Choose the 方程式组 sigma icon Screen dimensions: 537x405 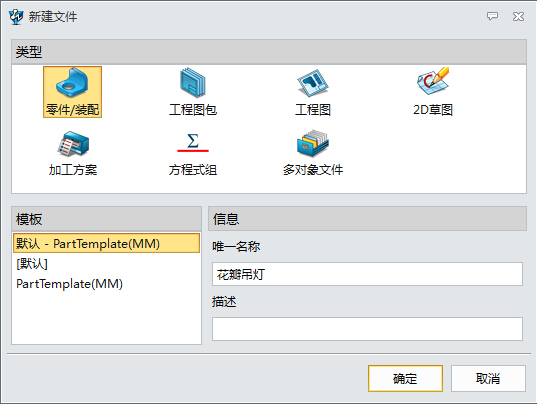point(193,143)
